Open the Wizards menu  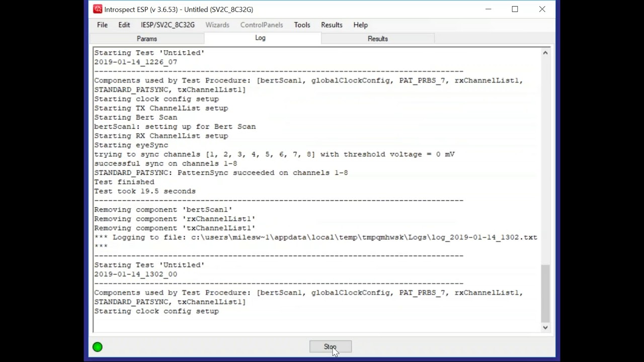click(x=217, y=25)
